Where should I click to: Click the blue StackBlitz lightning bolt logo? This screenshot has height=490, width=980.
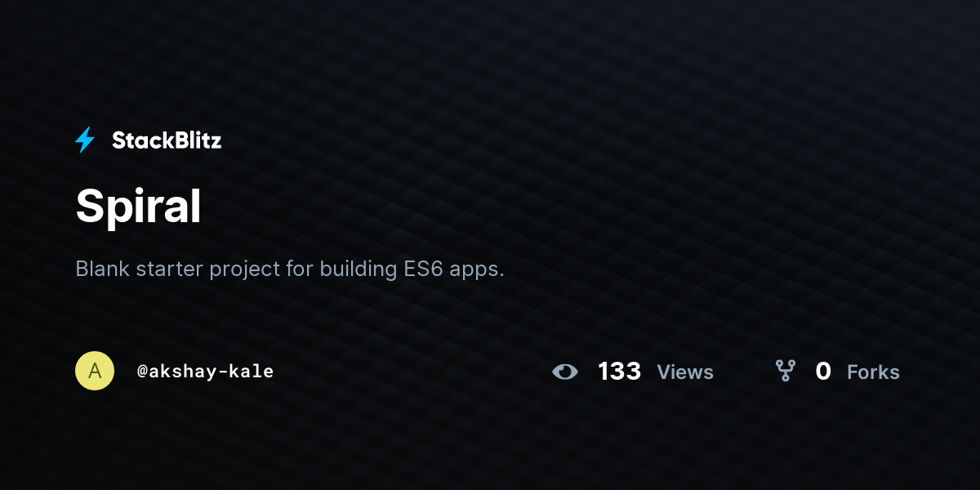[85, 140]
